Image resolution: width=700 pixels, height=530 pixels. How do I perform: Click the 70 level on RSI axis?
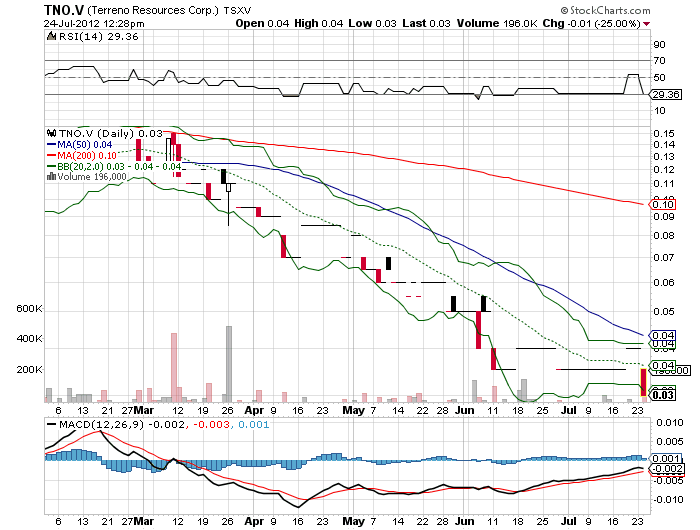tap(659, 61)
